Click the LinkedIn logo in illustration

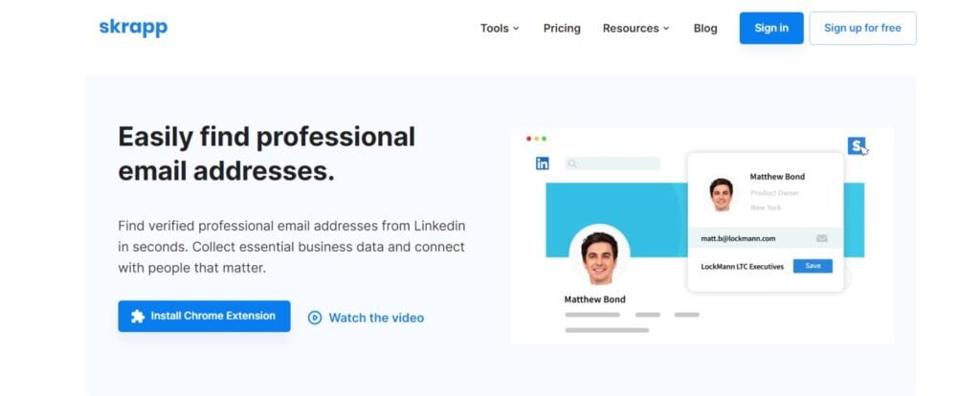tap(543, 164)
